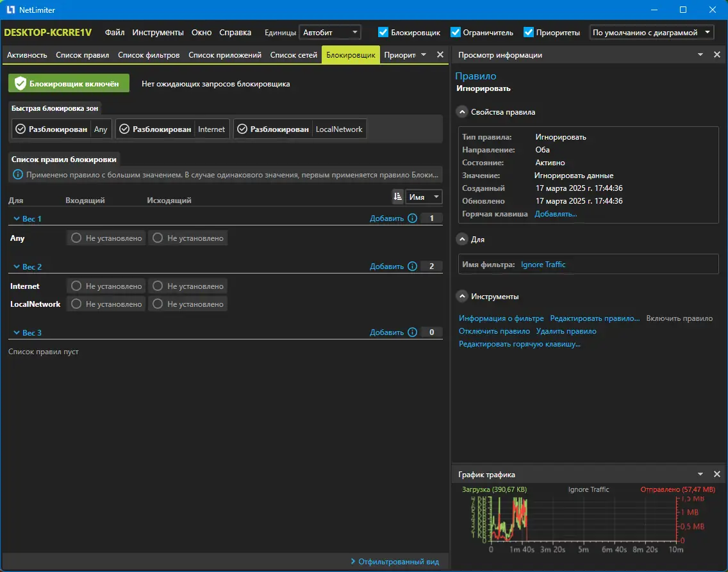The height and width of the screenshot is (572, 728).
Task: Click the info icon in the Вес 1 row
Action: pyautogui.click(x=412, y=218)
